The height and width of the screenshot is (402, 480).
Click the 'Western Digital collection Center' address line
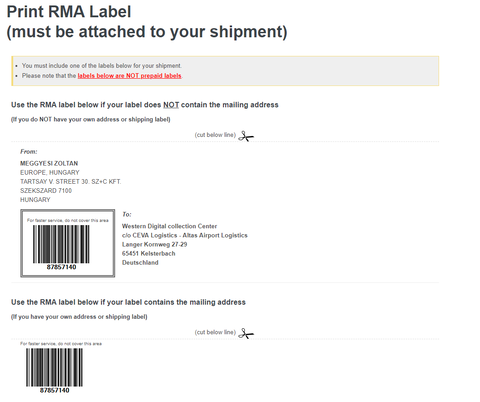pyautogui.click(x=169, y=226)
